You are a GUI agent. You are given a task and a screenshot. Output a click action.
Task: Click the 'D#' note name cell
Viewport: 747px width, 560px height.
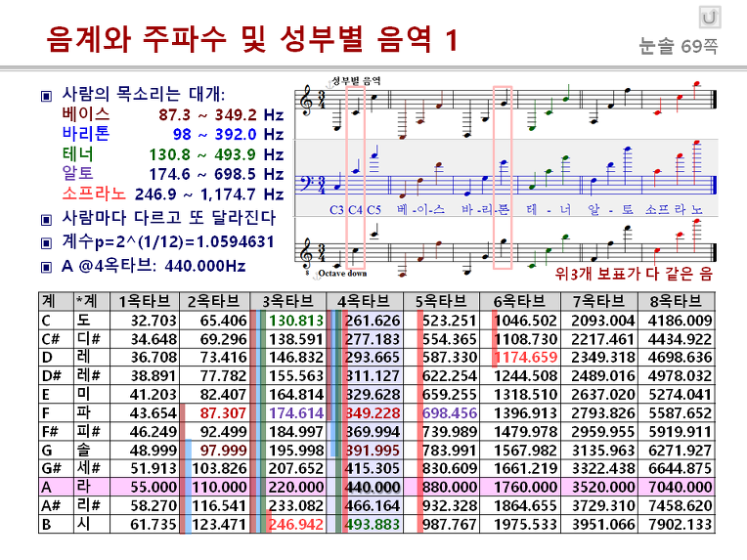click(56, 376)
